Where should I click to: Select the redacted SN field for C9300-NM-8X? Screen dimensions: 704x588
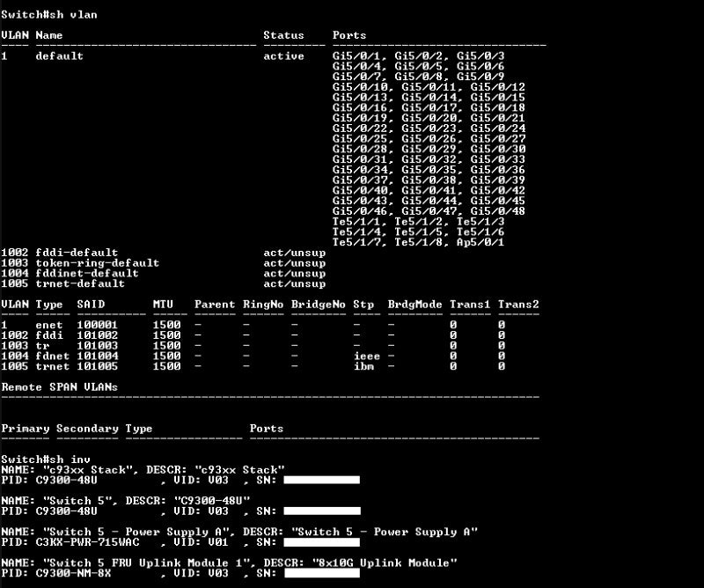coord(322,573)
